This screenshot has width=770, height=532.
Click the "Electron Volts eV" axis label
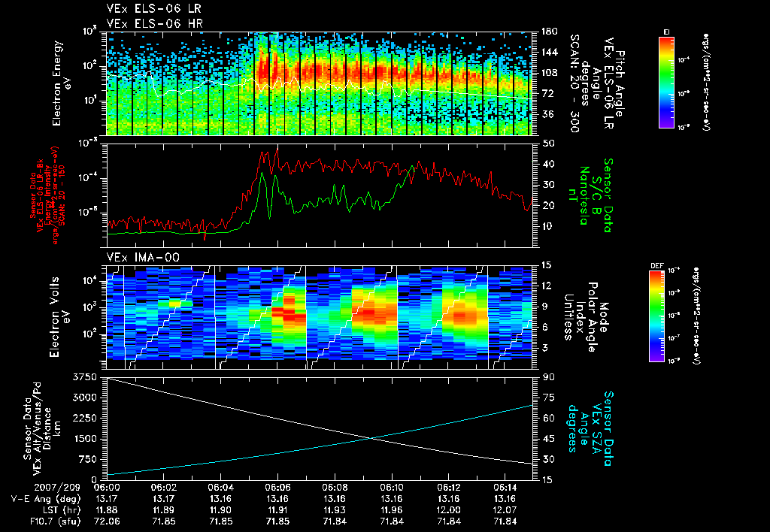tap(59, 316)
